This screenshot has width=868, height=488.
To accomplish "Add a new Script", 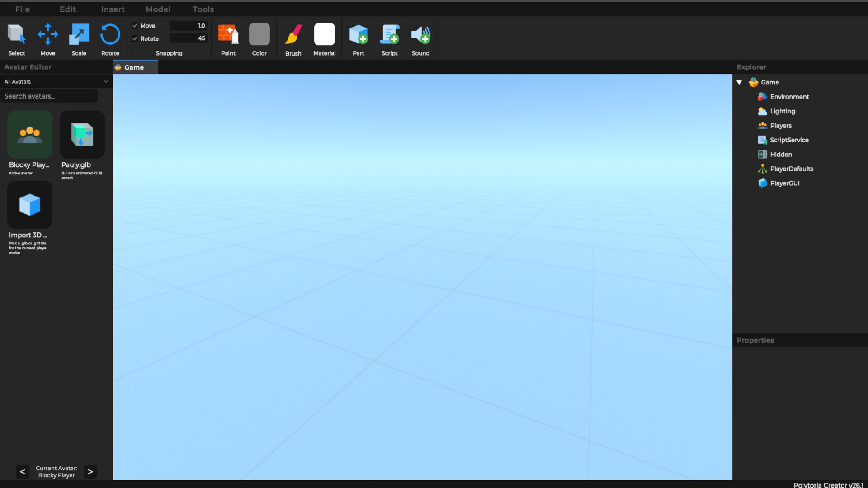I will click(389, 35).
